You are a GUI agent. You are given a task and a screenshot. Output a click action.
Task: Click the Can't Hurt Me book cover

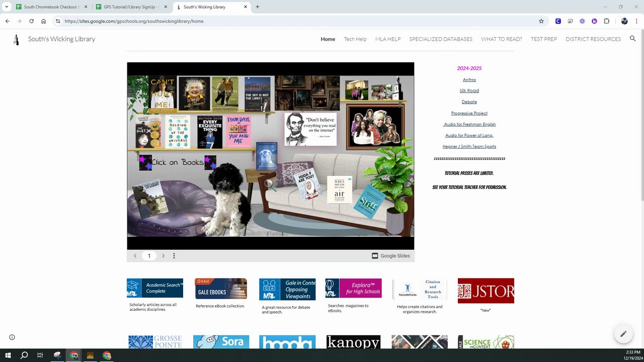click(163, 94)
